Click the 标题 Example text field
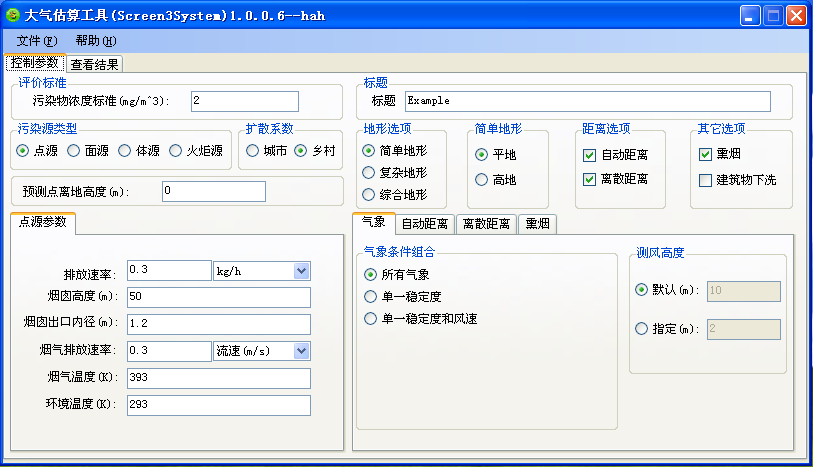Viewport: 813px width, 467px height. point(587,101)
